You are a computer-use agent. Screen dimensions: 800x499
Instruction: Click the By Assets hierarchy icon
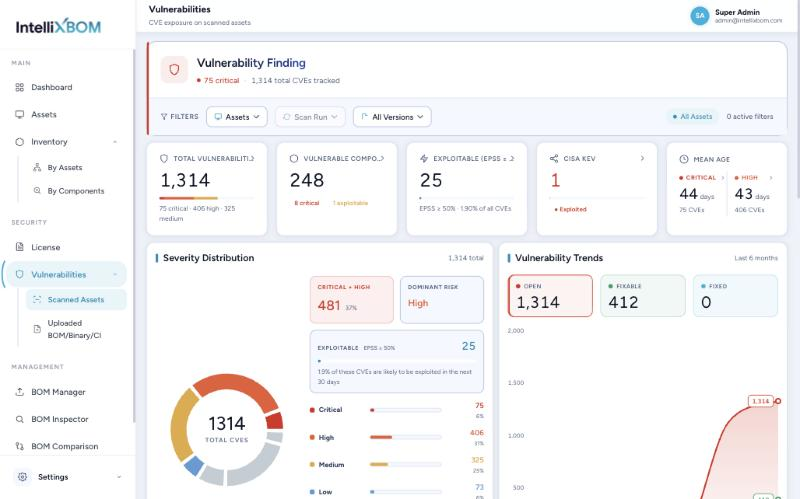click(x=37, y=167)
